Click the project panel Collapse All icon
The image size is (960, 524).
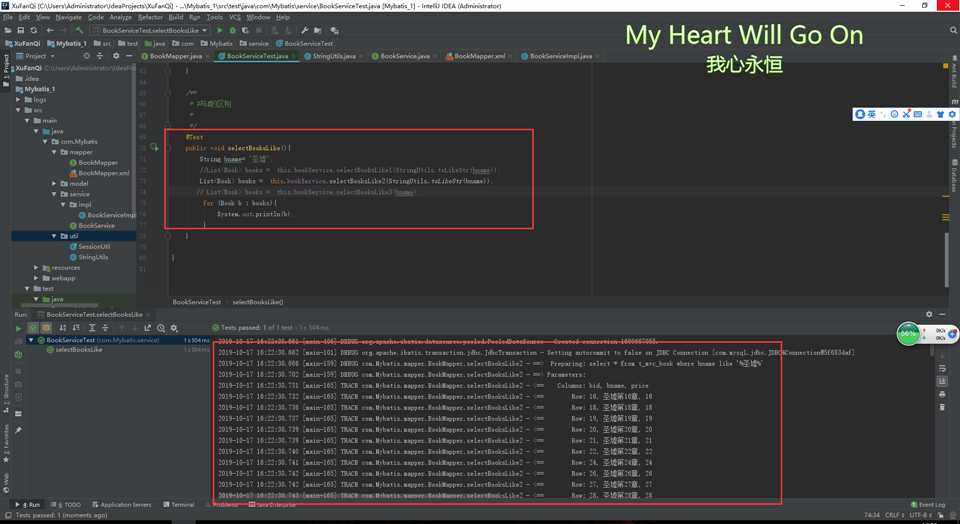point(100,56)
